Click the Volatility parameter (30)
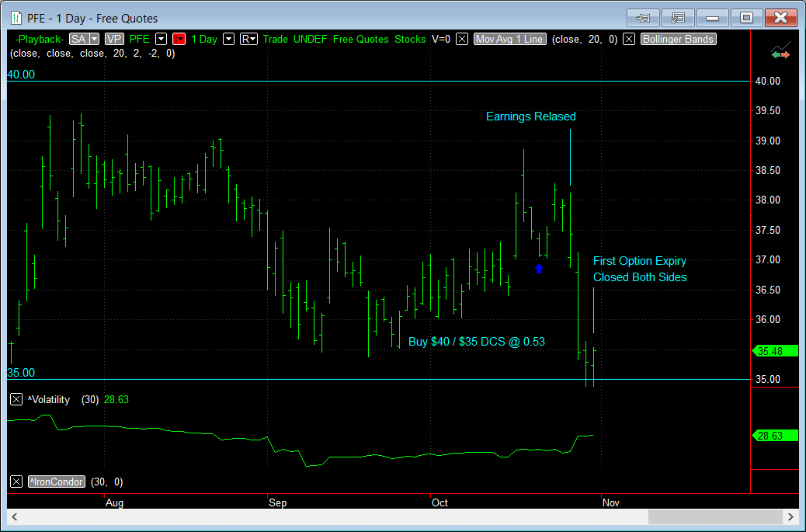Screen dimensions: 806x532 point(90,399)
